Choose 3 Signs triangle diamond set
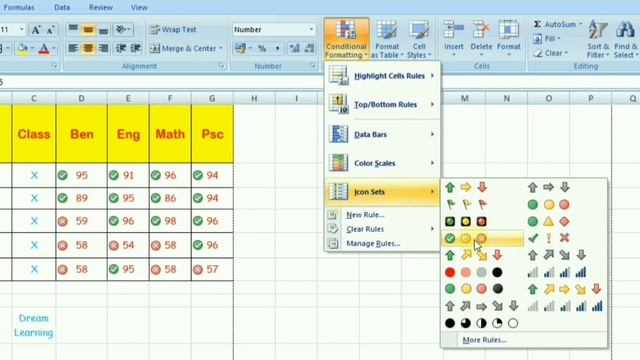Viewport: 640px width, 360px height. 548,221
